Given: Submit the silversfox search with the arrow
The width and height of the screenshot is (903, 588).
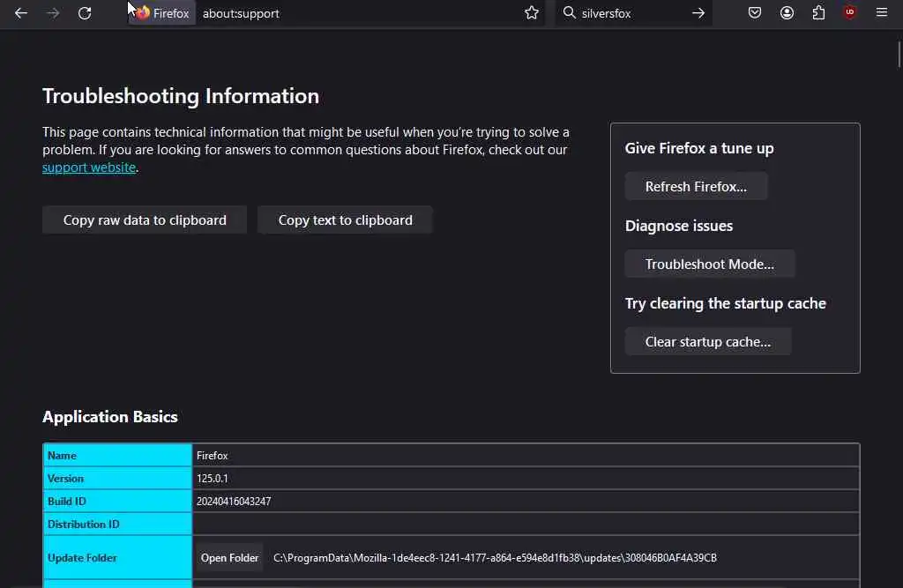Looking at the screenshot, I should 698,12.
